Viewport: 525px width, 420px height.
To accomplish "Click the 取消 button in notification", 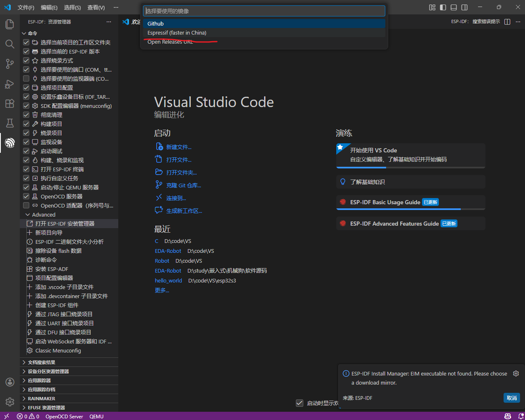I will point(512,398).
